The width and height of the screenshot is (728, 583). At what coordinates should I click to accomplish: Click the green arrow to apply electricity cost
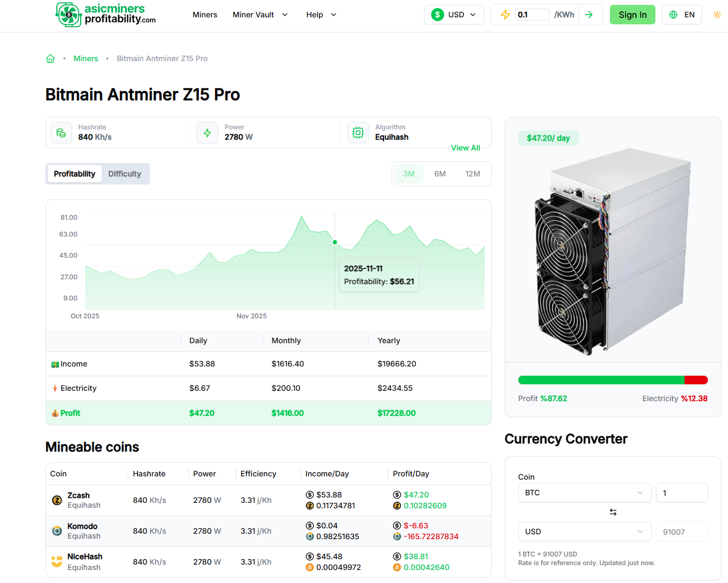(589, 15)
